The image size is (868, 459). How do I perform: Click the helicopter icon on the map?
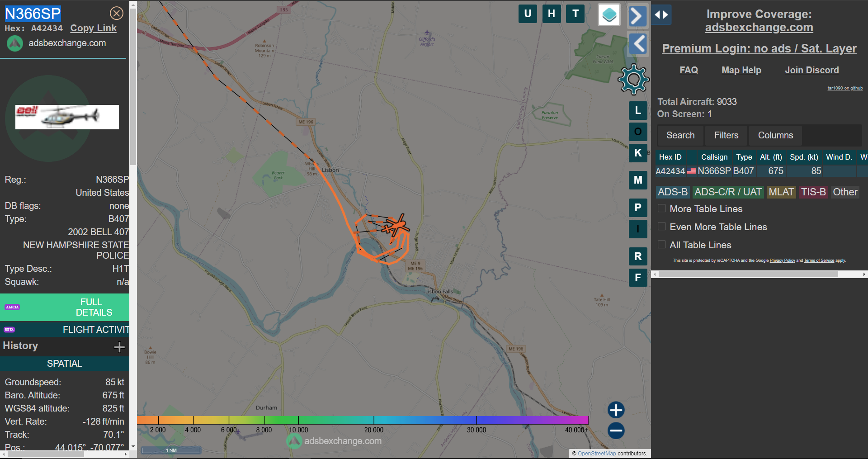[x=396, y=225]
